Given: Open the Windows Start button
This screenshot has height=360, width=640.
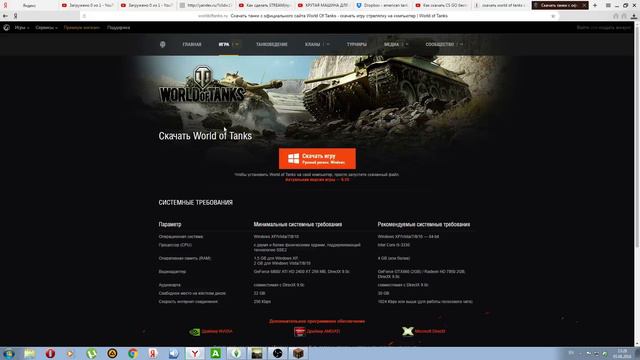Looking at the screenshot, I should coord(9,353).
